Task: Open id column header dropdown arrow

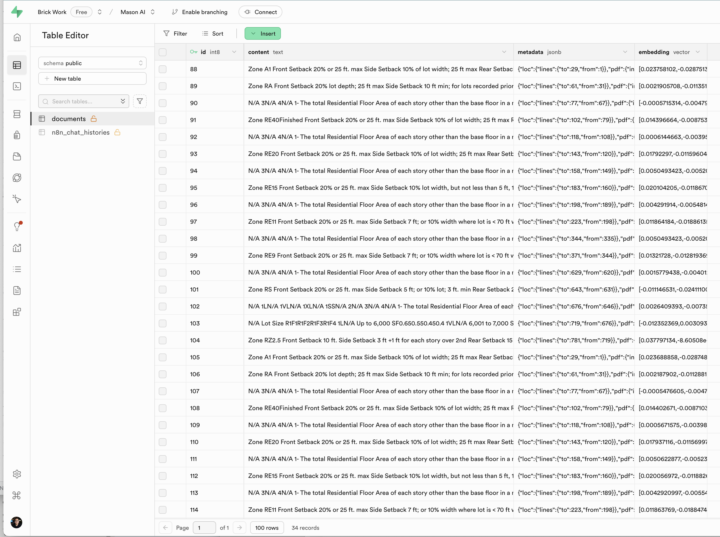Action: tap(234, 52)
